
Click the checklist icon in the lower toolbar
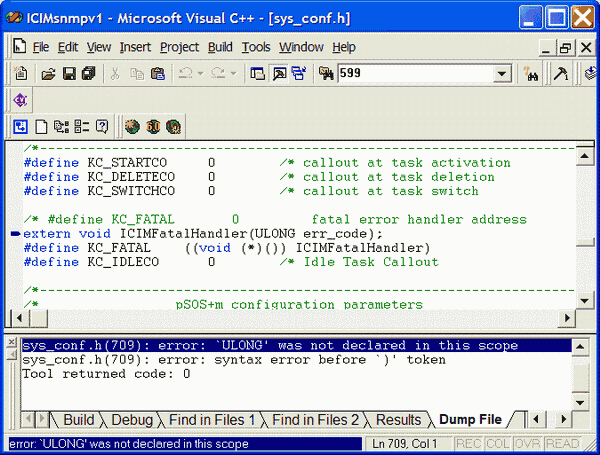[x=82, y=127]
